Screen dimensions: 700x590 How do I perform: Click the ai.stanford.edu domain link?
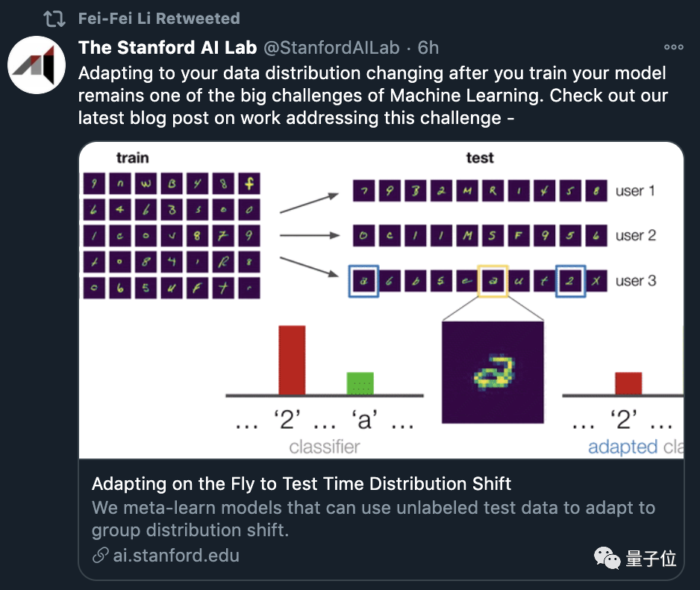[176, 555]
